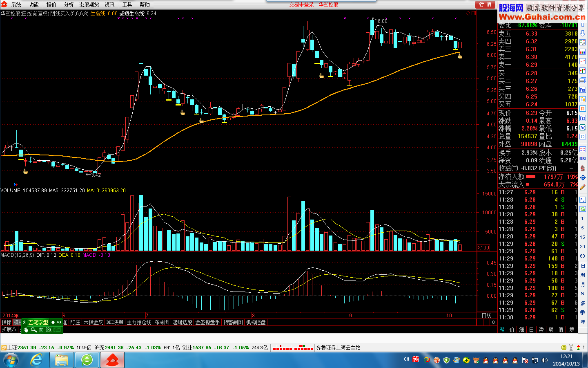Open the IME soft keyboard icon
The height and width of the screenshot is (368, 588).
57,330
